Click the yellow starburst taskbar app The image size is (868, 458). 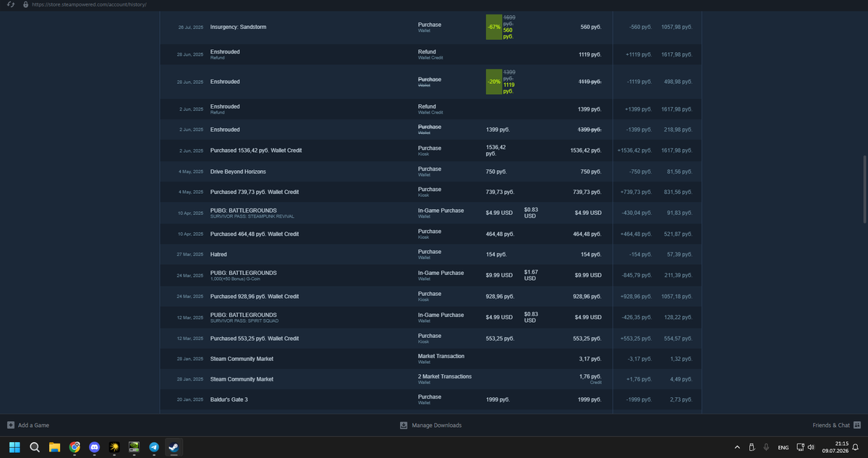pos(114,447)
